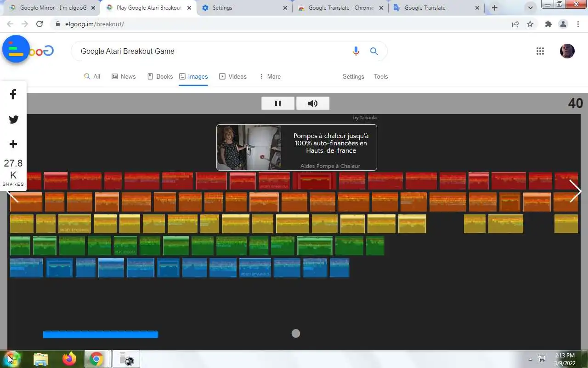
Task: Expand the tab search dropdown
Action: (531, 8)
